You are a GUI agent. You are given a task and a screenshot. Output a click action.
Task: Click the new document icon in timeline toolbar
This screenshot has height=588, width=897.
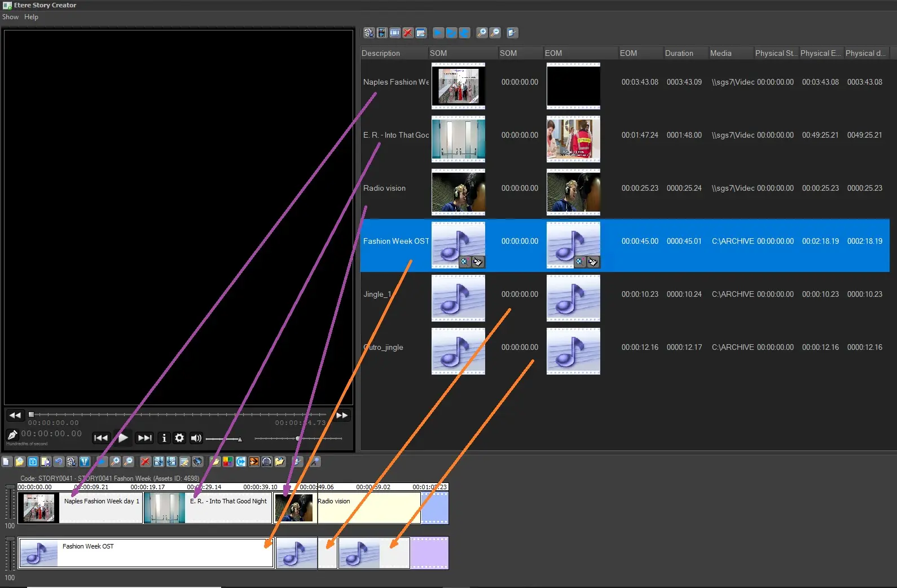tap(7, 462)
